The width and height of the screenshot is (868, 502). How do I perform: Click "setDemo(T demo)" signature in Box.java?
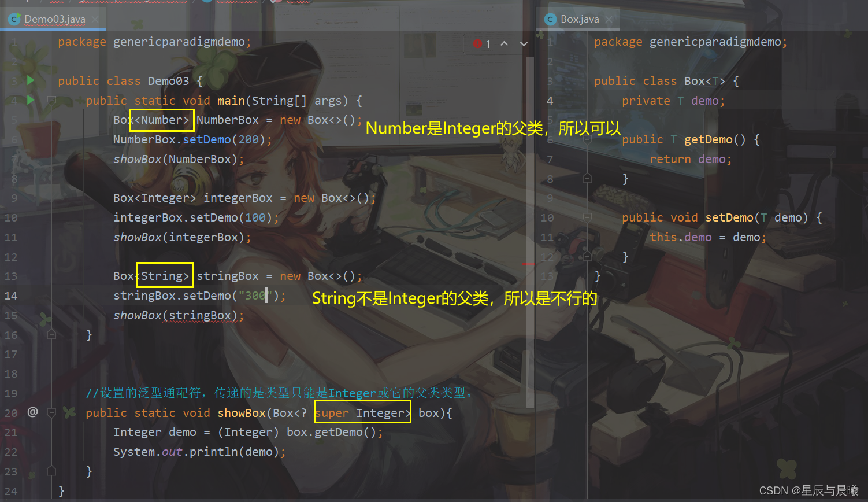(757, 217)
